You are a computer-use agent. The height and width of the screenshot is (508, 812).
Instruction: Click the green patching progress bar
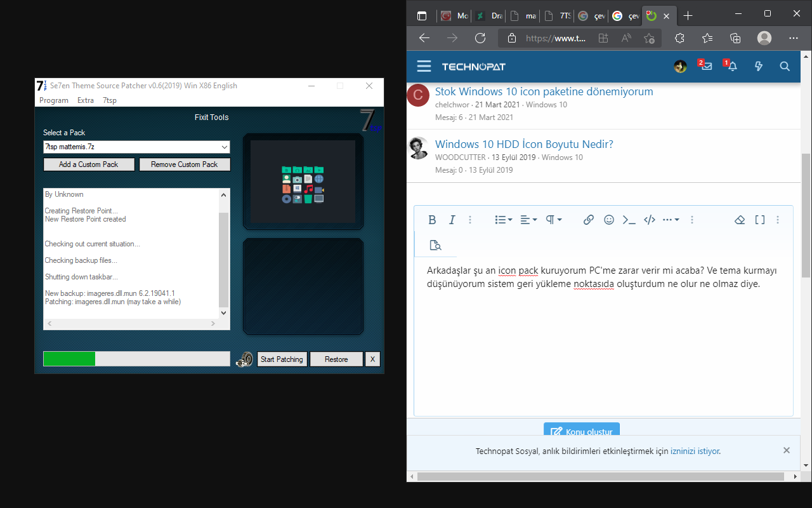[136, 359]
